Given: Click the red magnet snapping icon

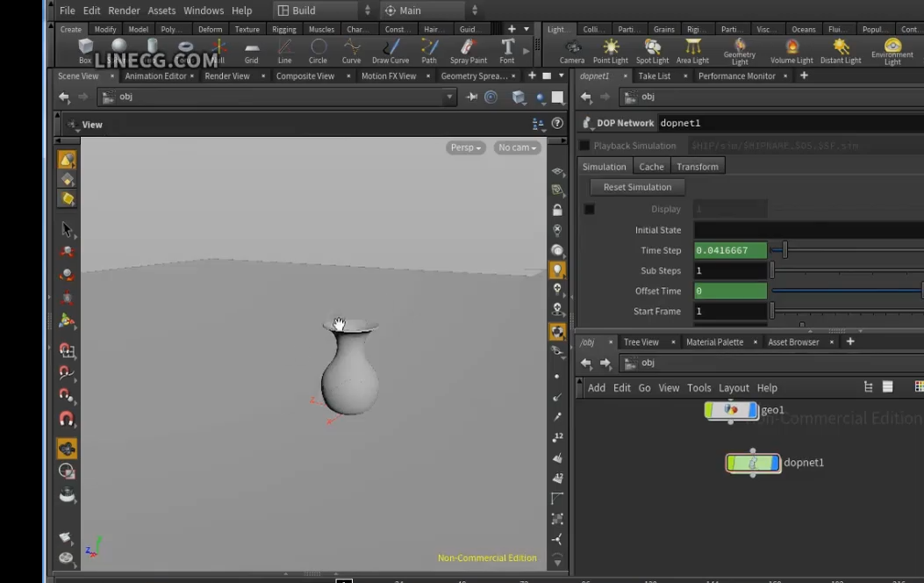Looking at the screenshot, I should tap(67, 419).
